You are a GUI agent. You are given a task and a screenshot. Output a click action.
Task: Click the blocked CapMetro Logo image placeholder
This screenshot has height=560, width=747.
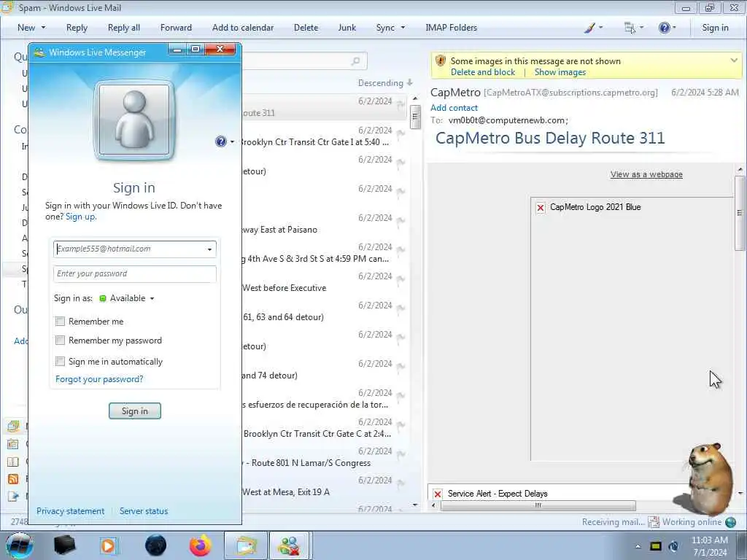[541, 208]
